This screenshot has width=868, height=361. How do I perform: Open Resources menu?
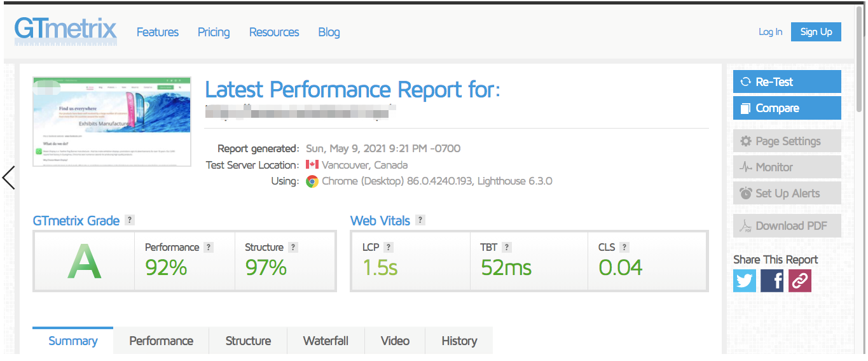pos(274,32)
